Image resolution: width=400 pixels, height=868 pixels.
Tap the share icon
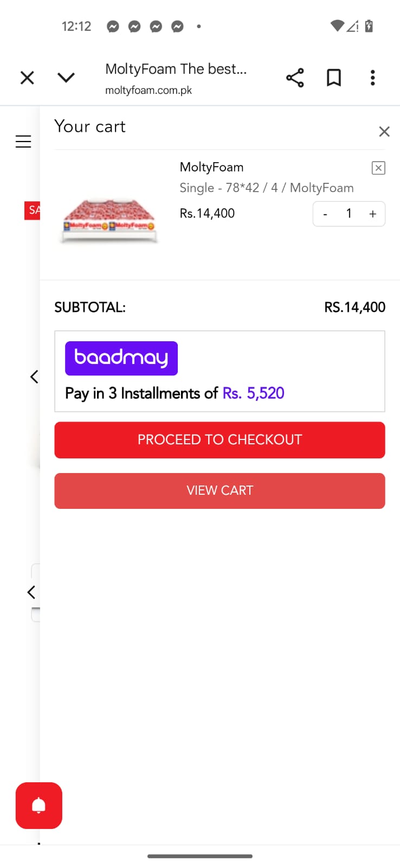295,78
